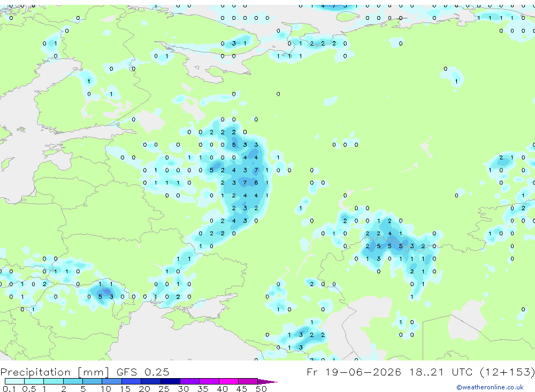The height and width of the screenshot is (392, 535).
Task: Select the 20–25 mm legend color swatch
Action: point(151,381)
